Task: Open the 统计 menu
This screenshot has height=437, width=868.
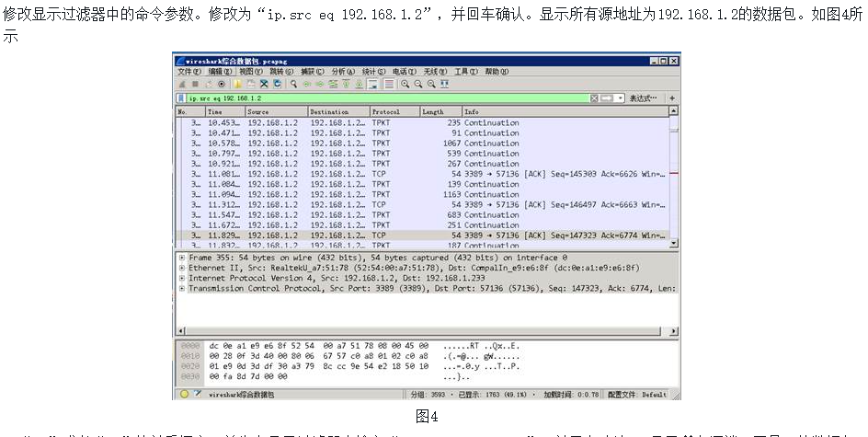Action: point(374,72)
